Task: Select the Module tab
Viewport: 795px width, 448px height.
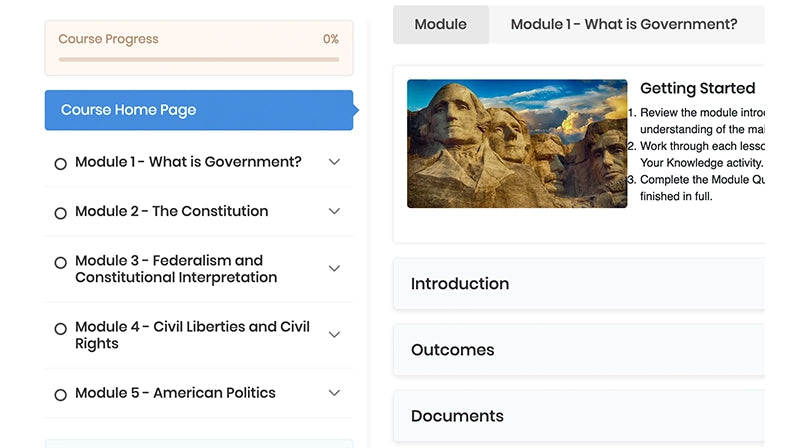Action: pos(440,24)
